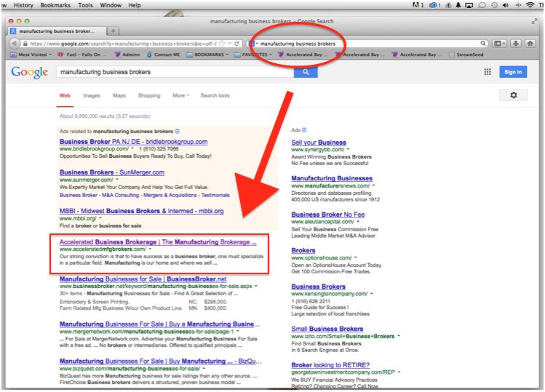
Task: Click the blue Google search button
Action: point(306,72)
